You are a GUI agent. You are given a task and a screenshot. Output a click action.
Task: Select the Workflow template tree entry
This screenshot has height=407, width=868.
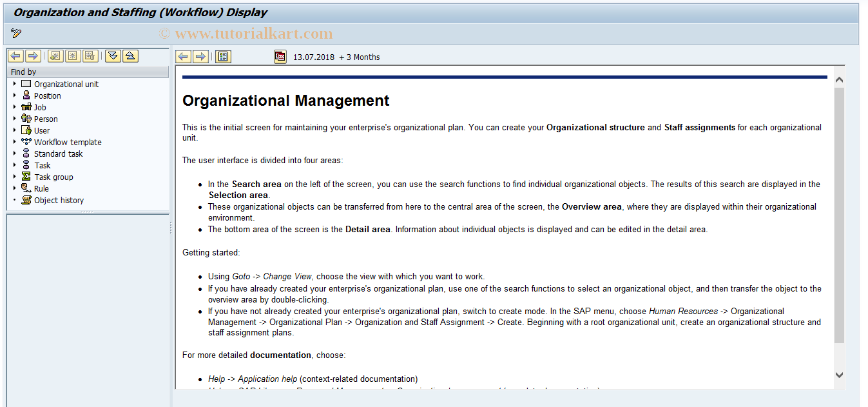(68, 143)
